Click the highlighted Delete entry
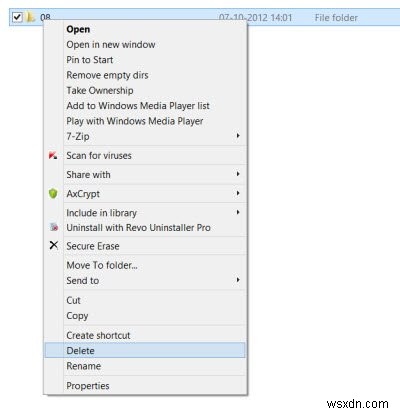 click(x=145, y=351)
